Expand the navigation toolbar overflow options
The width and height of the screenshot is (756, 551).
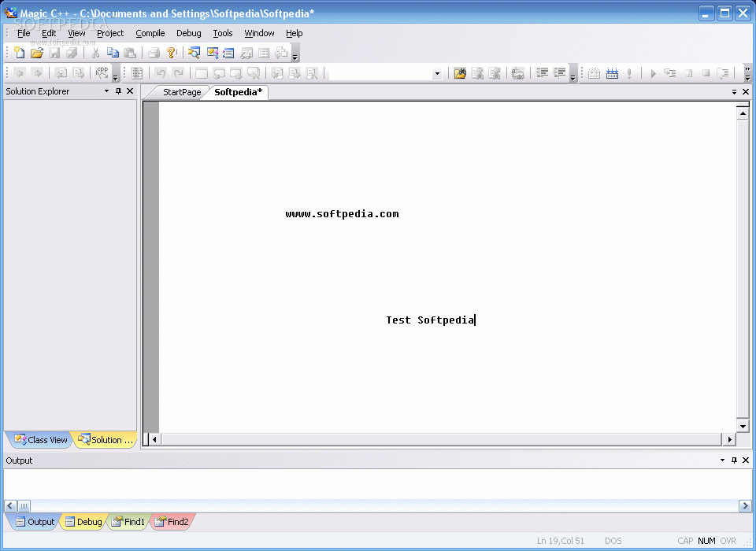115,74
